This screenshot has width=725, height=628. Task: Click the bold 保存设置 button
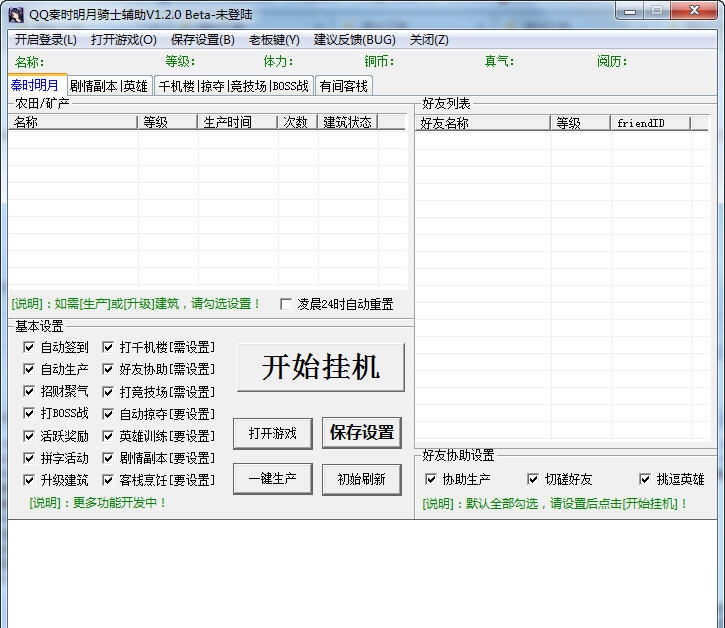[362, 432]
